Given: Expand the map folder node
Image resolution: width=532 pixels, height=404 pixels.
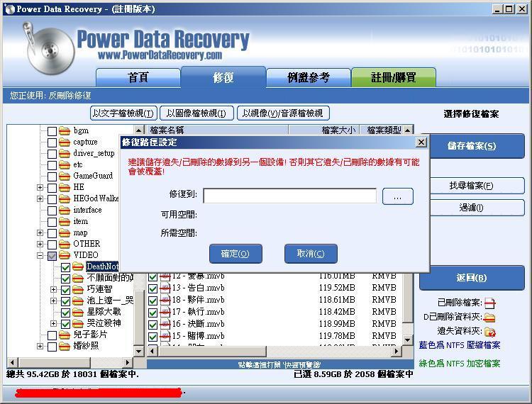Looking at the screenshot, I should (40, 233).
